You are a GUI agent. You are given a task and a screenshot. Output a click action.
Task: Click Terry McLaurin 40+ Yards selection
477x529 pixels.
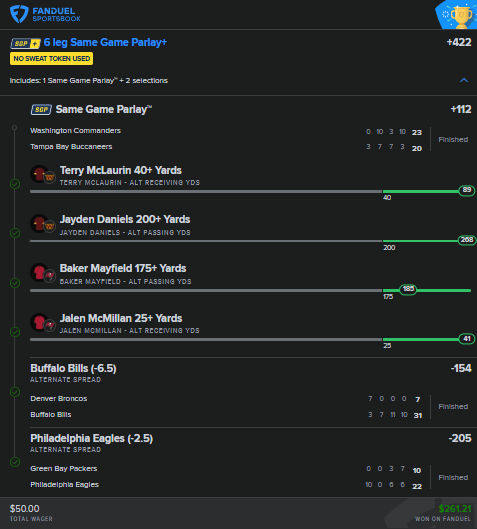(121, 170)
